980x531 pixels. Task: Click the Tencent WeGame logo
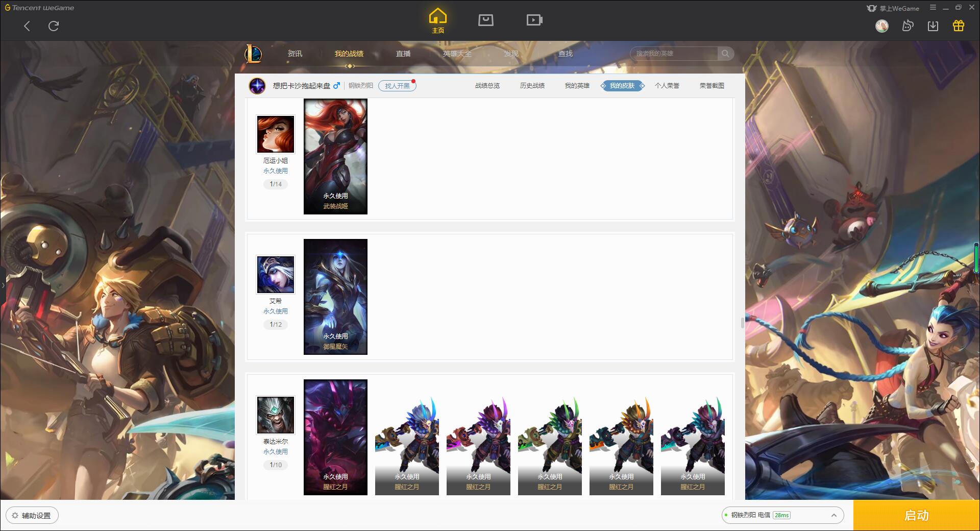(39, 8)
